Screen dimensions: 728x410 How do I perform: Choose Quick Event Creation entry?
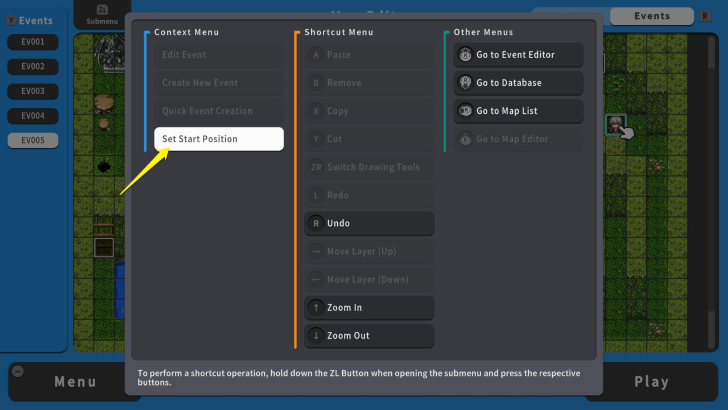point(219,111)
